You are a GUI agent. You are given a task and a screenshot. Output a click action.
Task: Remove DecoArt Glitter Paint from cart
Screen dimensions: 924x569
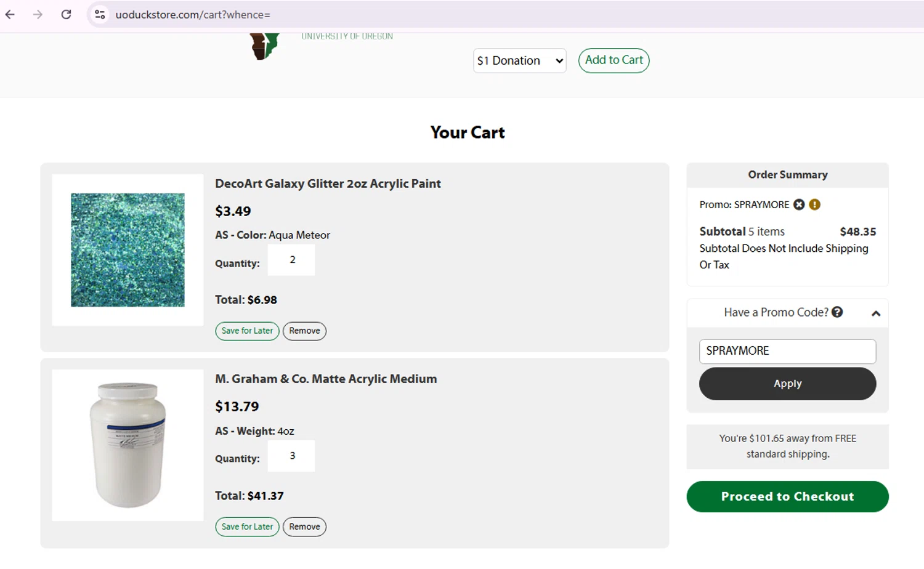(x=304, y=331)
